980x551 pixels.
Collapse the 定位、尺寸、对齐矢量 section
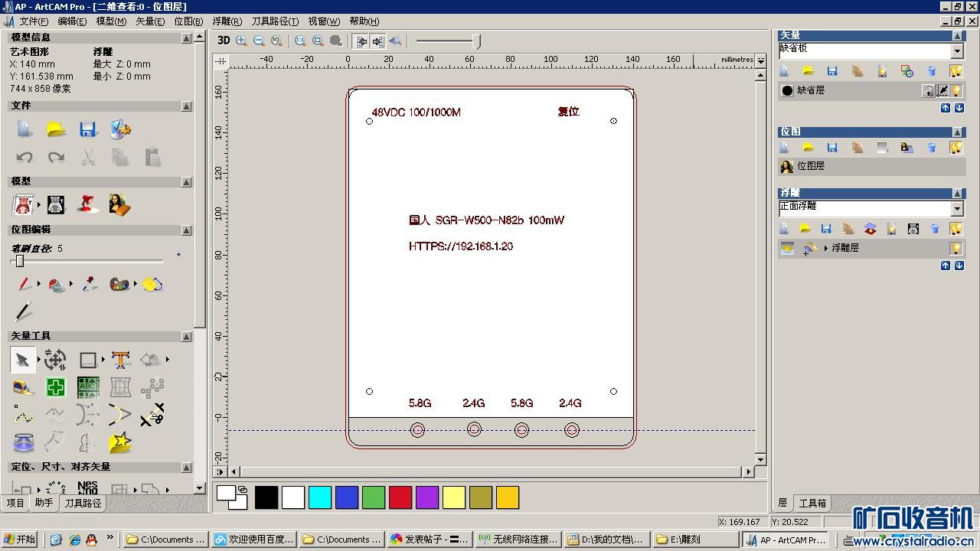(187, 467)
